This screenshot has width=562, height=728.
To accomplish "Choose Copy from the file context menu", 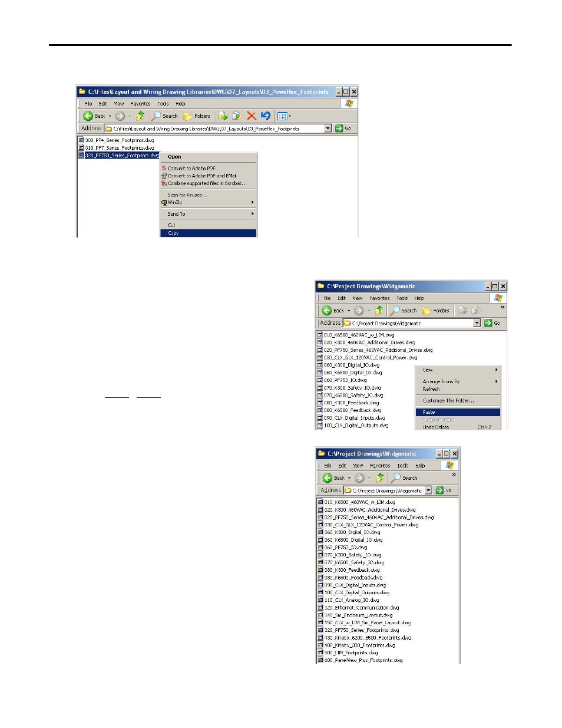I will point(209,233).
